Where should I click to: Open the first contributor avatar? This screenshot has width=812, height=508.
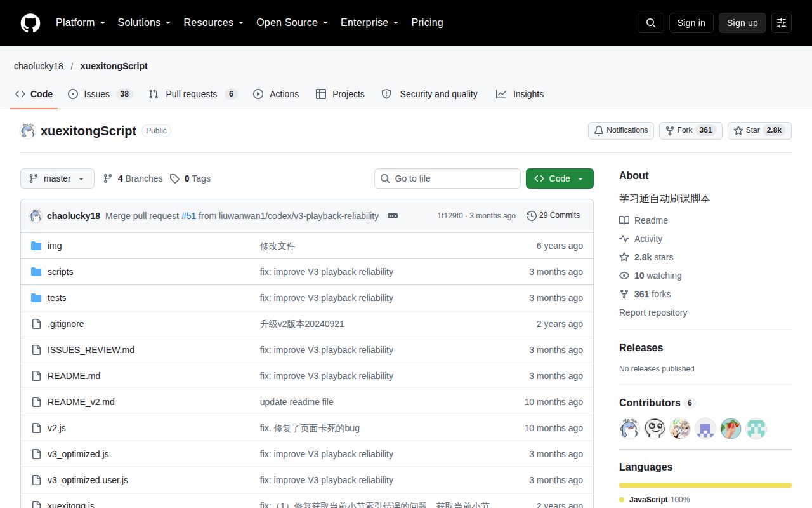tap(629, 429)
